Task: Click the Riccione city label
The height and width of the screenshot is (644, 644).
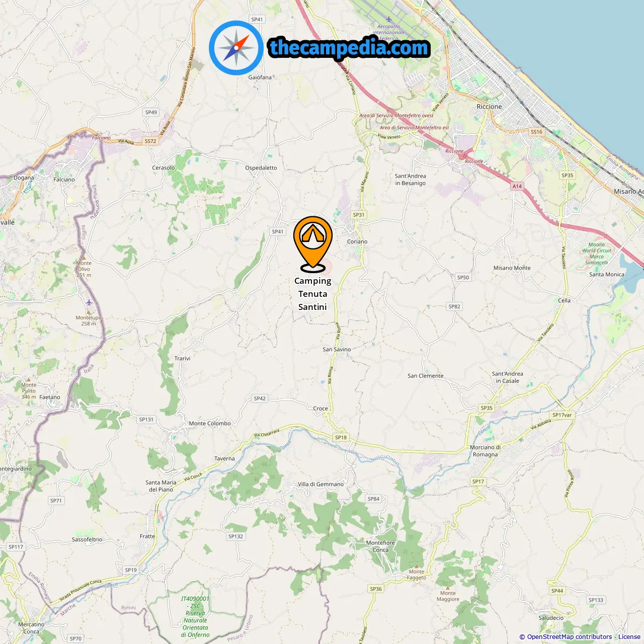Action: 490,107
